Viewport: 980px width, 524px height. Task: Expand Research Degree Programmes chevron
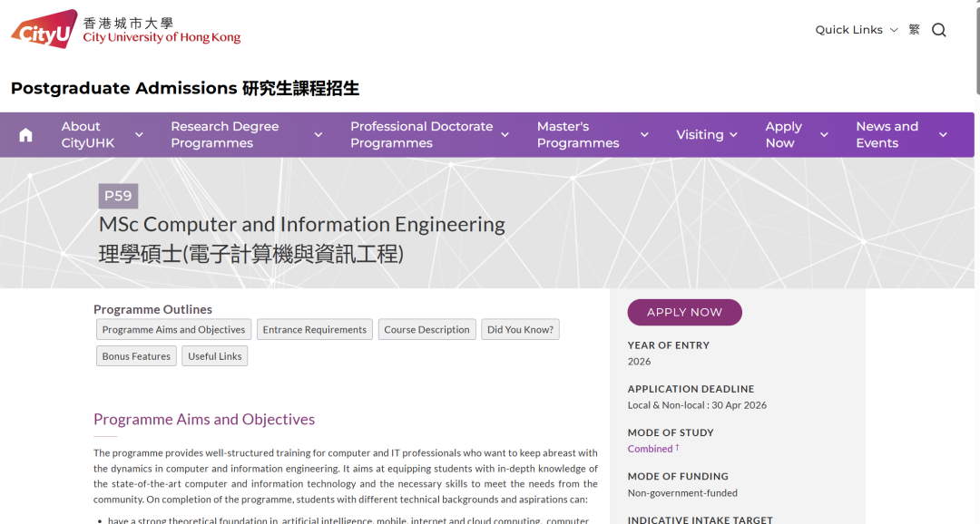318,135
